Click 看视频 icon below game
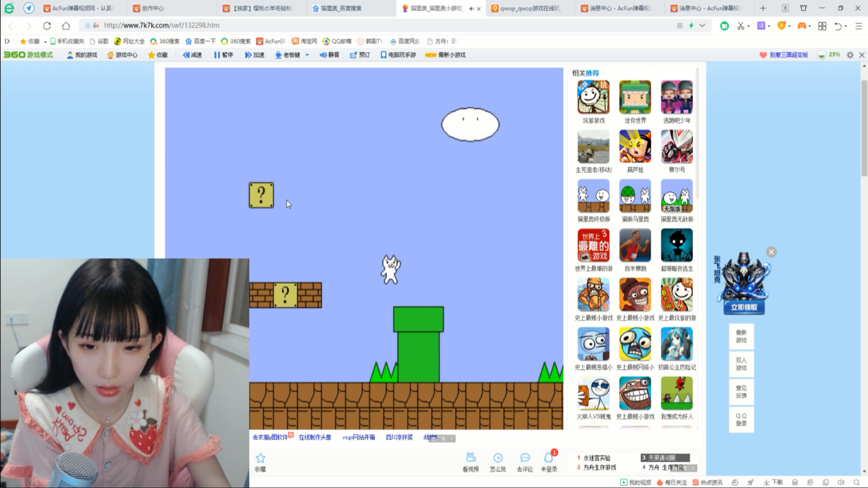The image size is (868, 488). pyautogui.click(x=471, y=463)
